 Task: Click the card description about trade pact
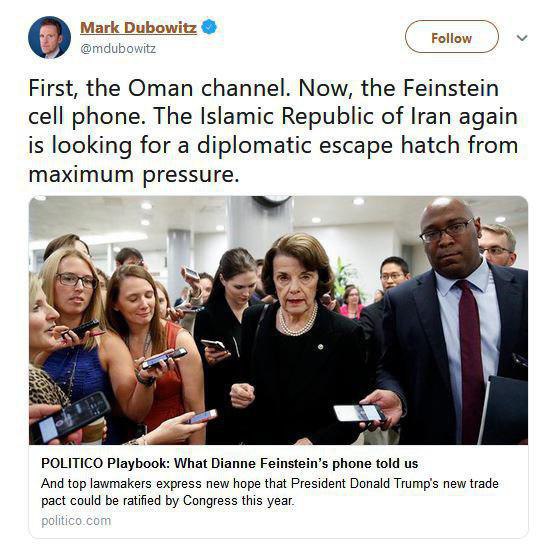click(270, 492)
